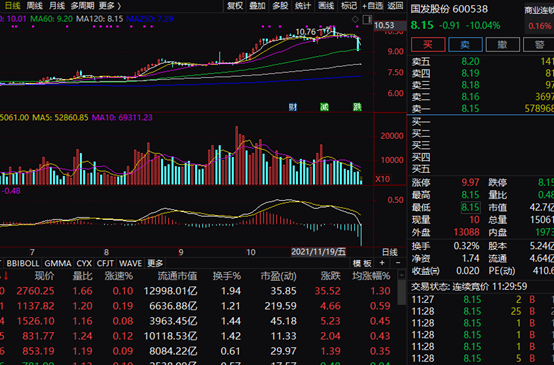The image size is (554, 365).
Task: Click the blue 卖 sell button
Action: (x=465, y=45)
